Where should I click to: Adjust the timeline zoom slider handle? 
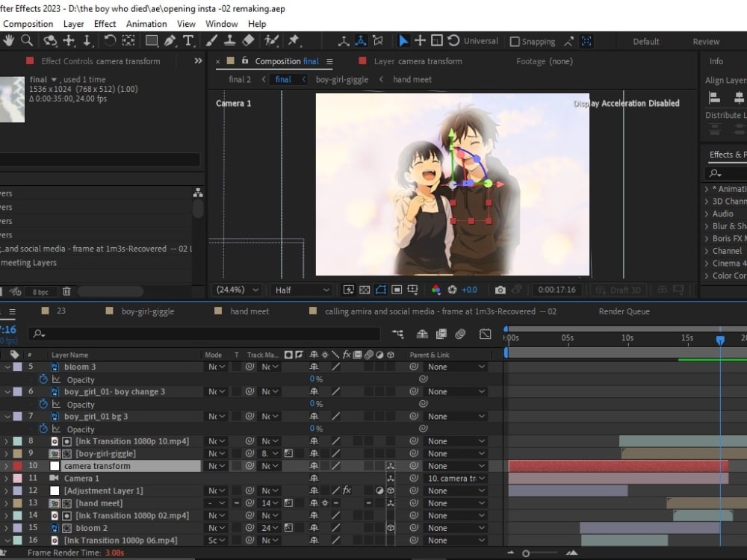click(526, 553)
